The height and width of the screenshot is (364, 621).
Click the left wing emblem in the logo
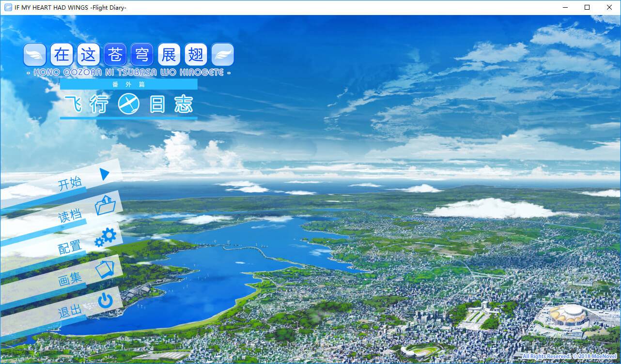tap(35, 55)
